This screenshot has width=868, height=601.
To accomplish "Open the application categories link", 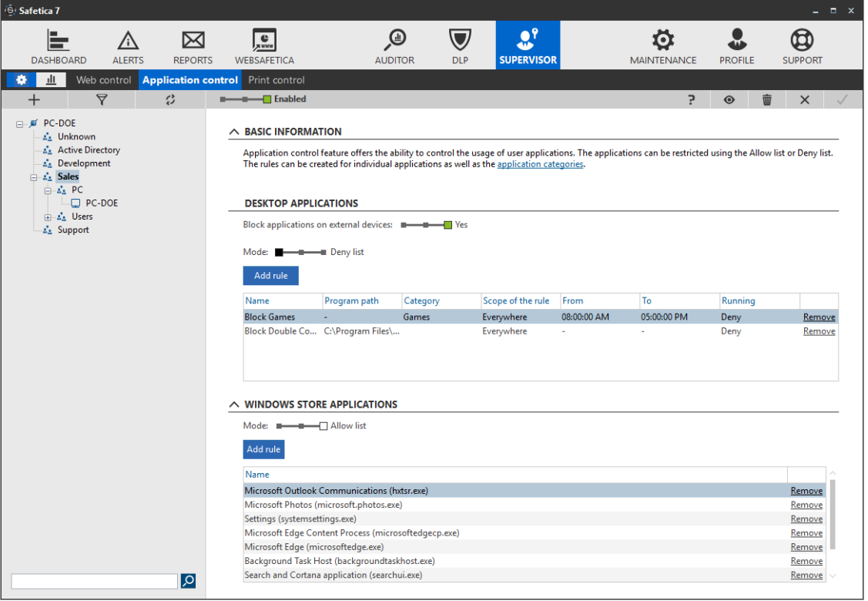I will 540,164.
